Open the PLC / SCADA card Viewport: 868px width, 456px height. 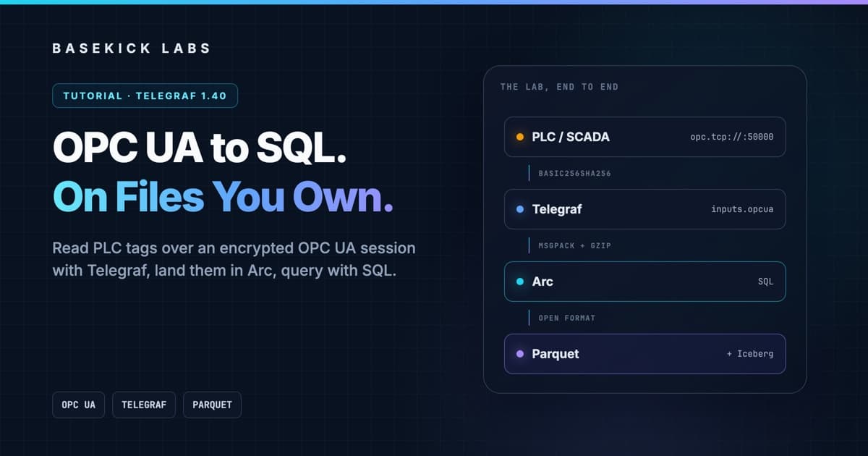coord(644,137)
